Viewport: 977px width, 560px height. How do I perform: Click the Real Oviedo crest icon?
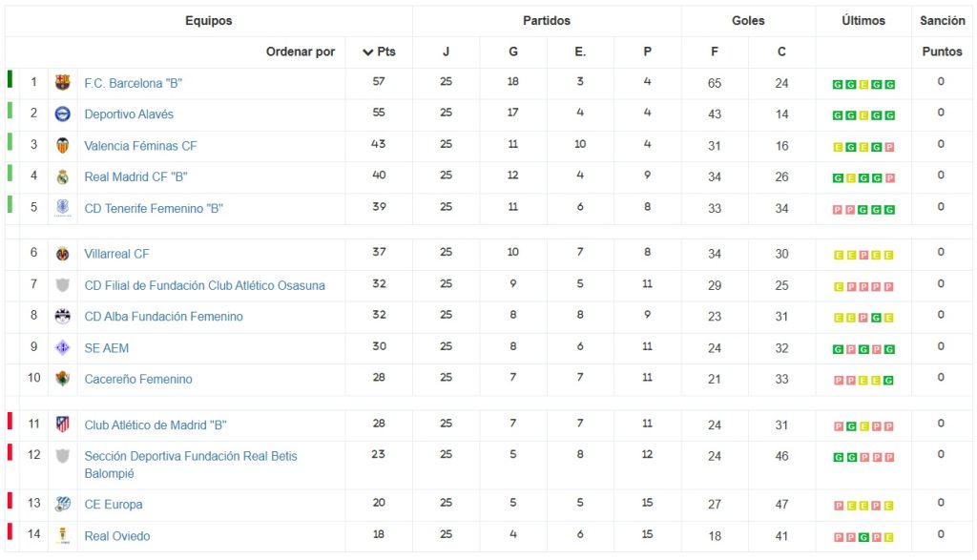click(x=63, y=535)
